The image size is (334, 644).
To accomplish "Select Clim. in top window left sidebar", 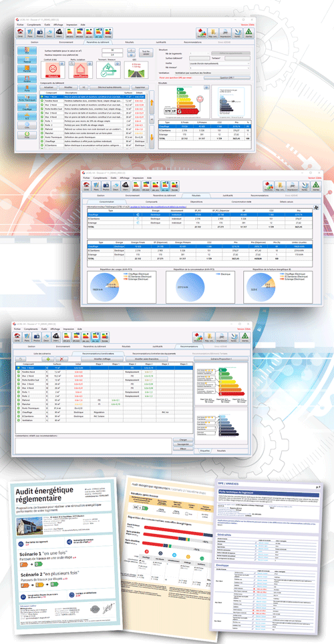I will 27,127.
